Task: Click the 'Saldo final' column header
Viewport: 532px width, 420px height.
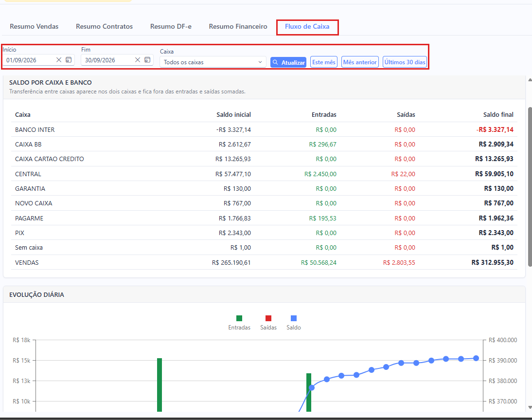Action: pos(498,115)
